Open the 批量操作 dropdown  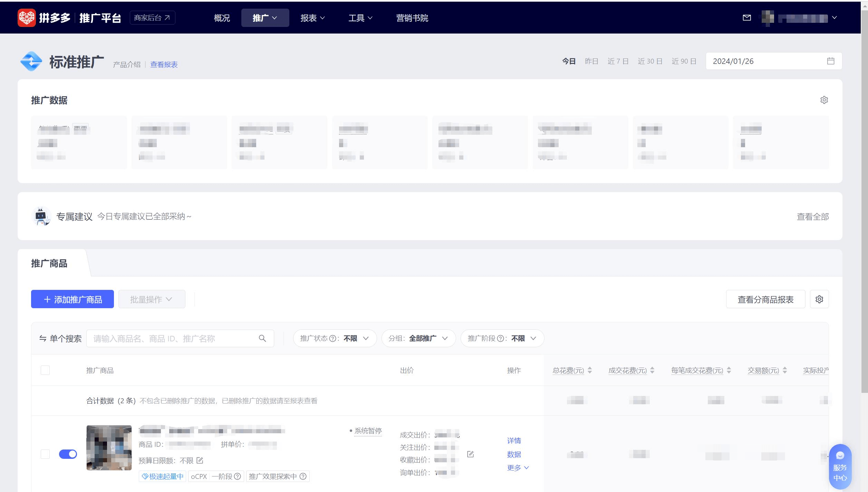pos(152,299)
